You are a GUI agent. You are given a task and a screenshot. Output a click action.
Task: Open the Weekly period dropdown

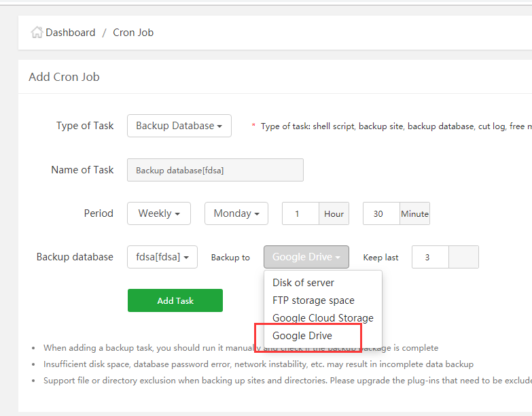(x=159, y=213)
